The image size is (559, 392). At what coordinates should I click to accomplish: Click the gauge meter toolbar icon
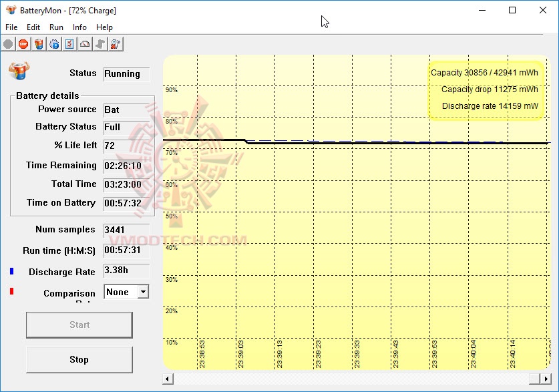tap(85, 44)
